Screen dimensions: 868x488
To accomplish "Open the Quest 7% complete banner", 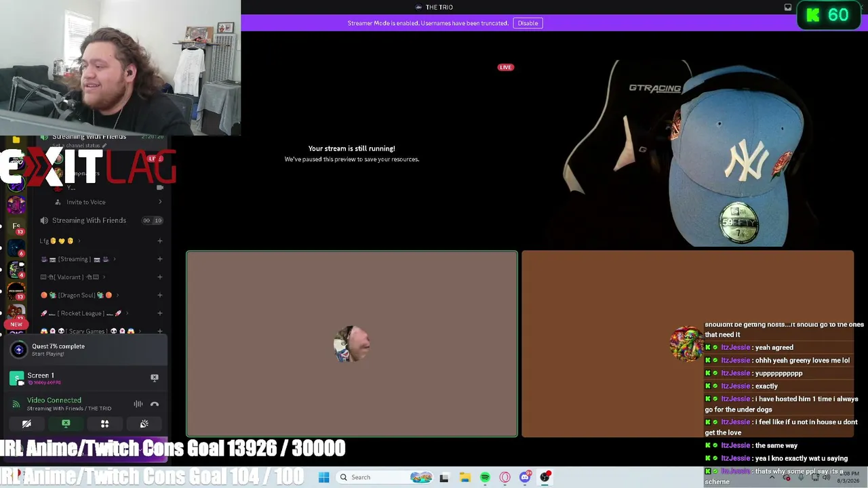I will (84, 350).
